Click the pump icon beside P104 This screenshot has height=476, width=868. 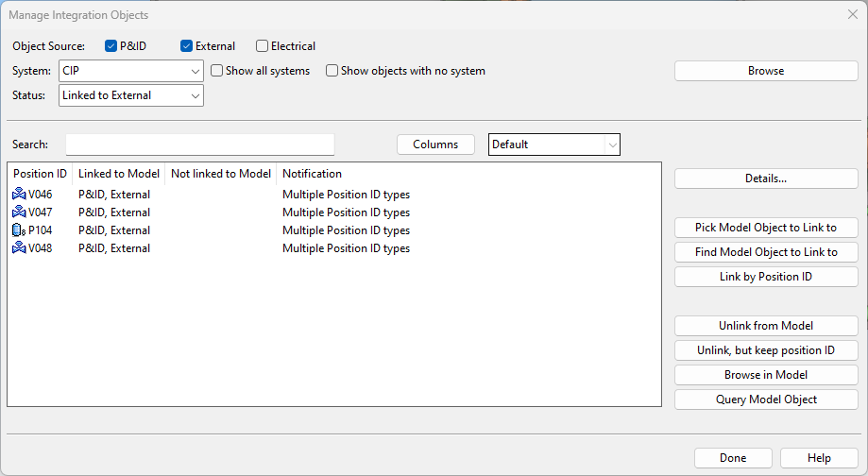click(19, 230)
